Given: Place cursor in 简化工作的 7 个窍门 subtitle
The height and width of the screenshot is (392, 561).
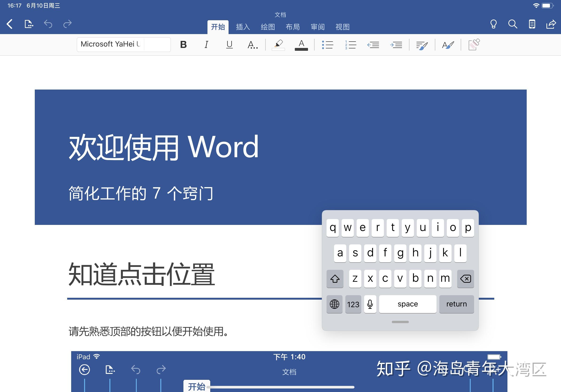Looking at the screenshot, I should coord(141,193).
